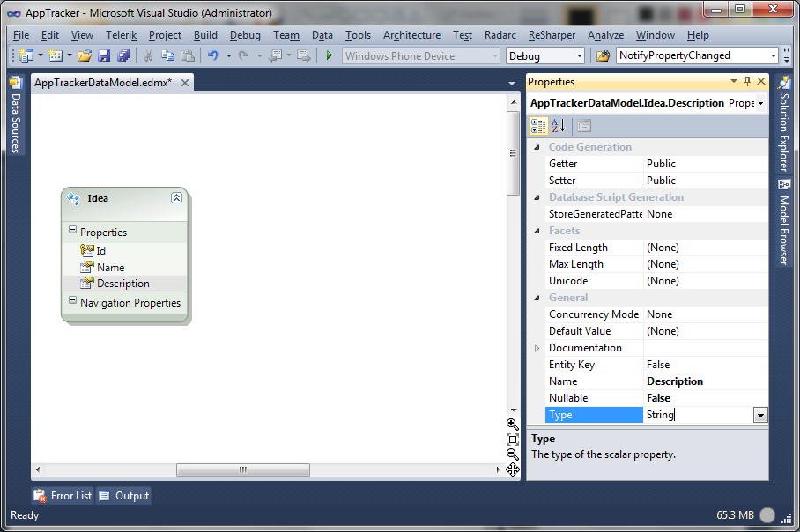The image size is (800, 532).
Task: Collapse Navigation Properties in Idea entity
Action: [x=72, y=300]
